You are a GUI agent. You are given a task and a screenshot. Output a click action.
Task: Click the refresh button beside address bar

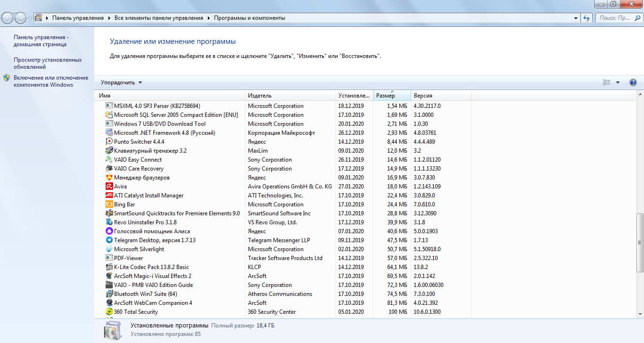coord(586,18)
